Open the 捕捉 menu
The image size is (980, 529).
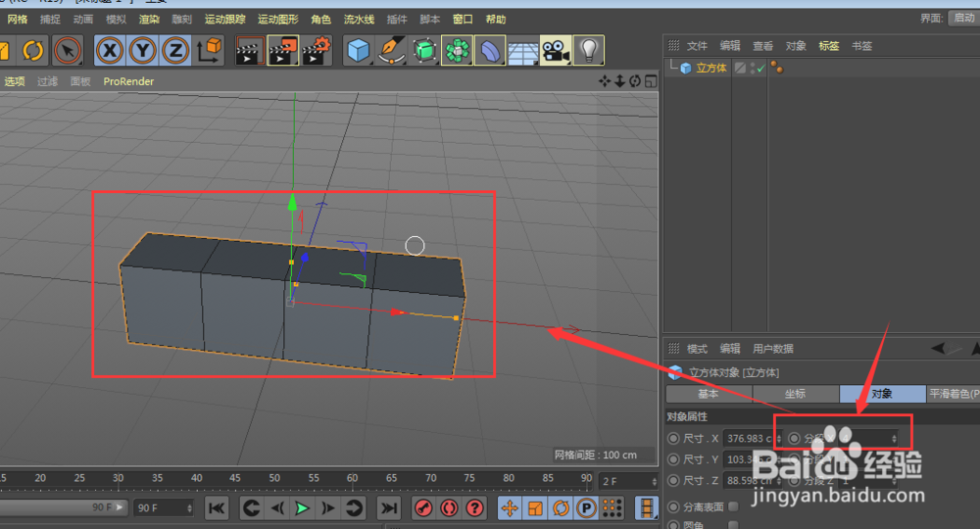click(50, 20)
